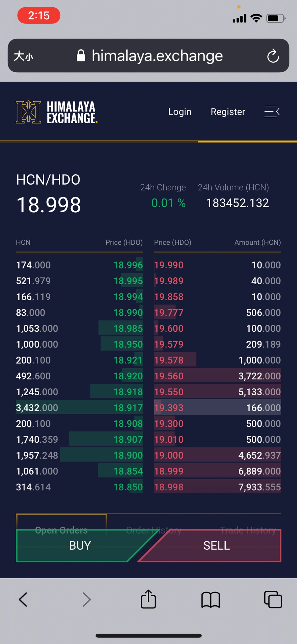Select bid price 18.996
Image resolution: width=297 pixels, height=644 pixels.
pos(128,265)
